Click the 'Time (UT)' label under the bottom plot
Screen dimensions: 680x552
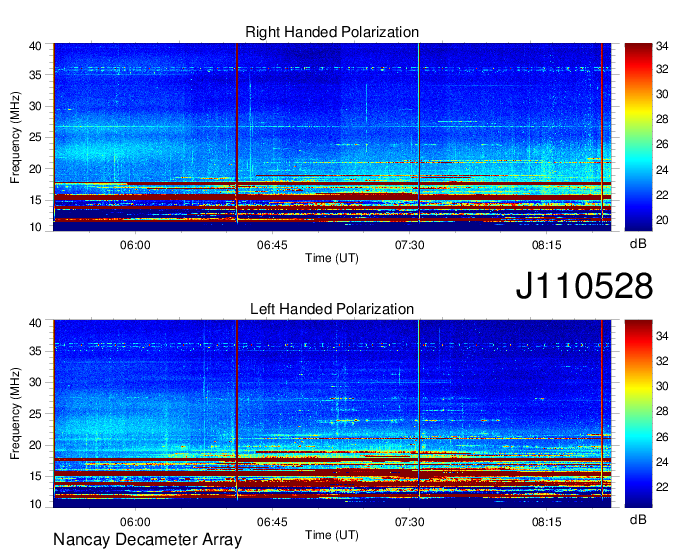332,535
